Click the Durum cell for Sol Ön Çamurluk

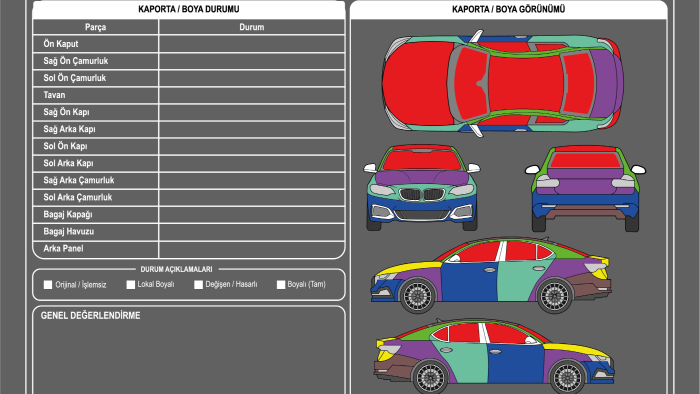tap(252, 78)
